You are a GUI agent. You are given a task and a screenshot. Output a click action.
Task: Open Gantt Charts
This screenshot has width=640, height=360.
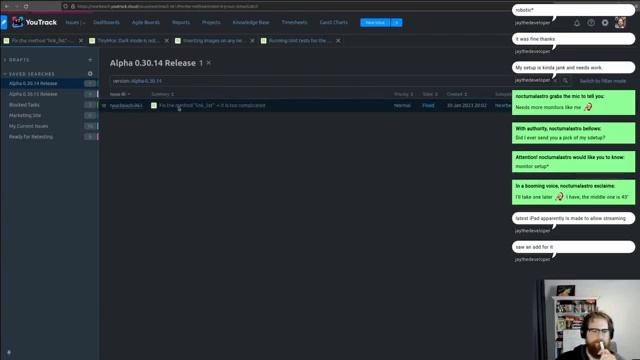click(x=333, y=22)
